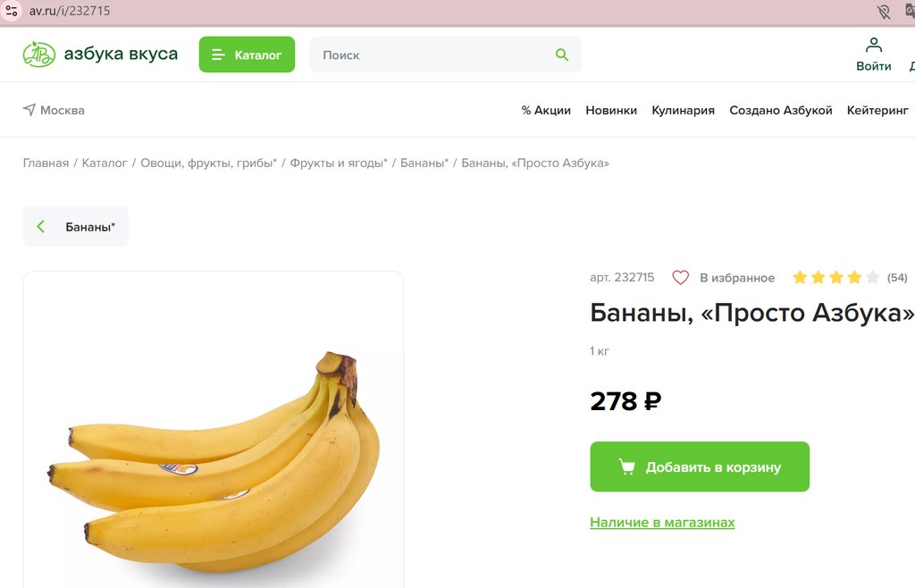Image resolution: width=915 pixels, height=588 pixels.
Task: Open the % Акции menu item
Action: click(x=546, y=110)
